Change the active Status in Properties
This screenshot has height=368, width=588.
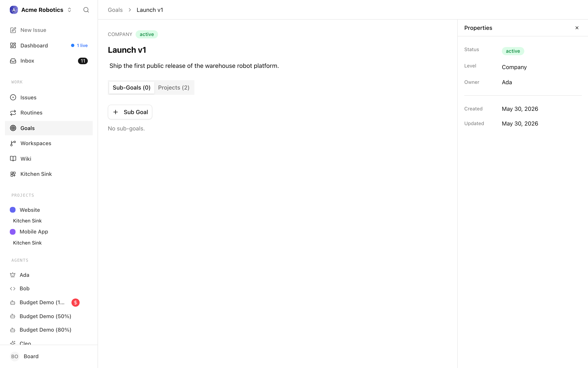tap(513, 51)
